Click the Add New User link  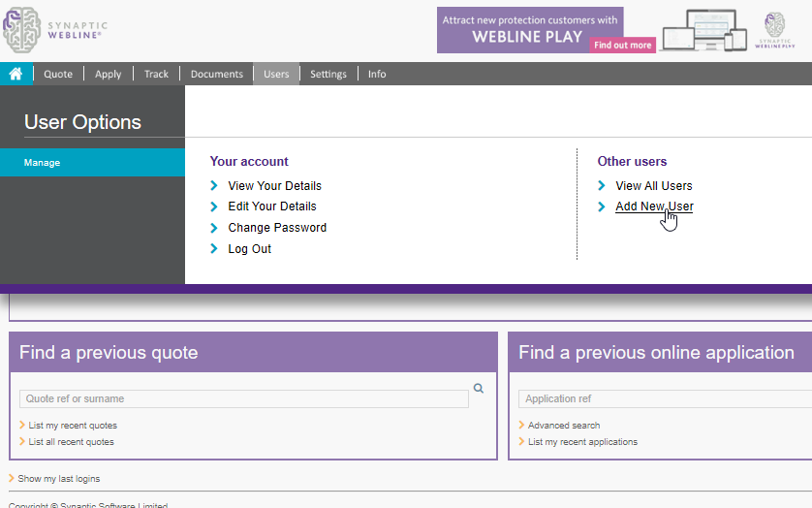(x=654, y=206)
